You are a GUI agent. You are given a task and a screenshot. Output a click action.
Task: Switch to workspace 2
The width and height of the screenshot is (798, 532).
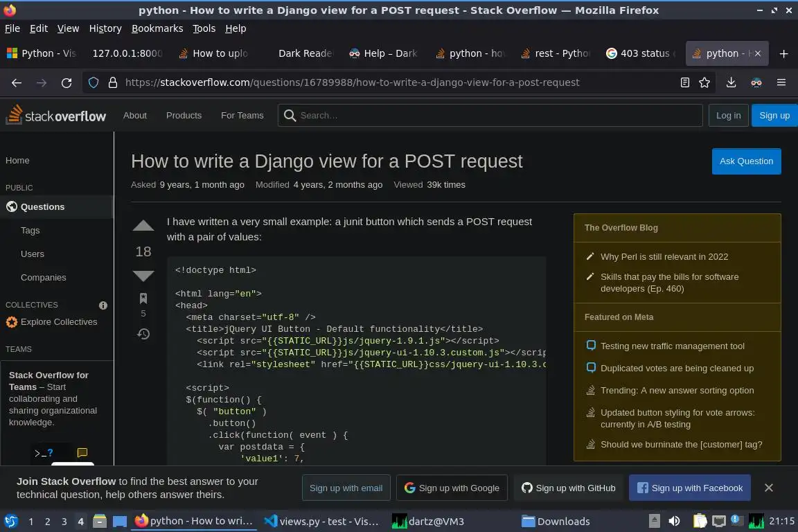(x=47, y=522)
